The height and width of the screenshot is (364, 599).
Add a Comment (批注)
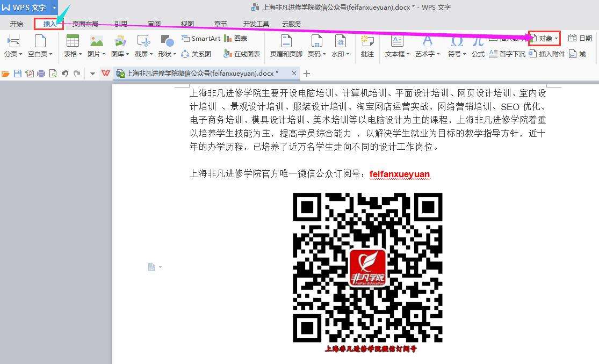click(367, 46)
